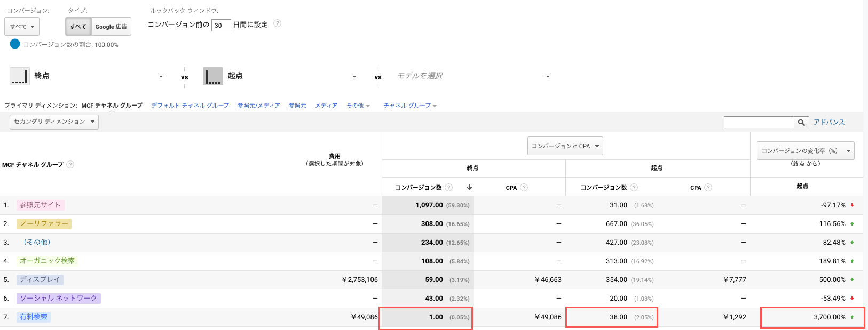Click help icon next to 終点 CPA header
The width and height of the screenshot is (868, 330).
point(524,188)
